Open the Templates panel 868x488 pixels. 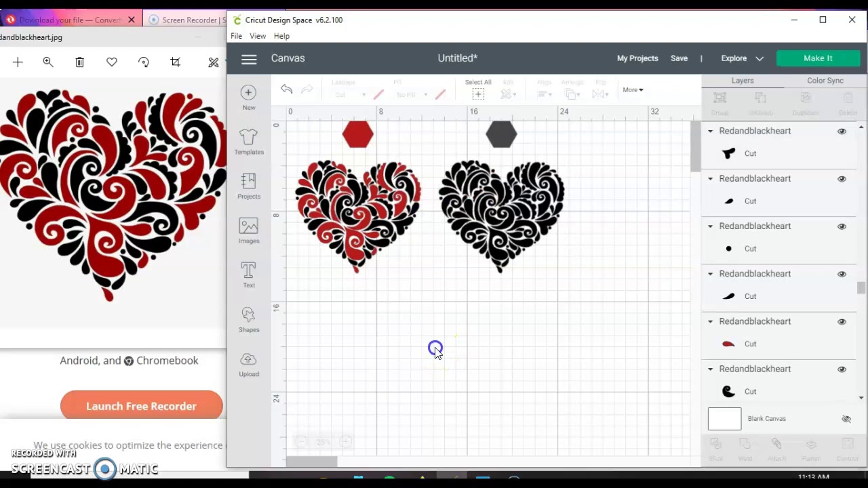(x=249, y=142)
